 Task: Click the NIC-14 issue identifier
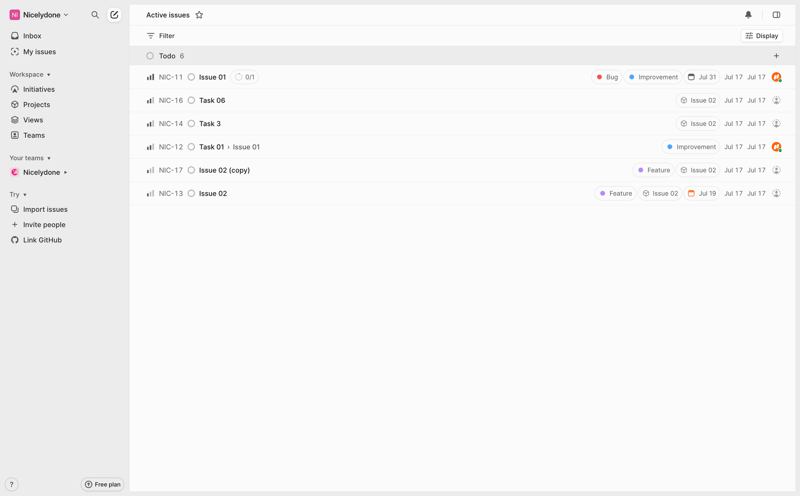pyautogui.click(x=170, y=123)
